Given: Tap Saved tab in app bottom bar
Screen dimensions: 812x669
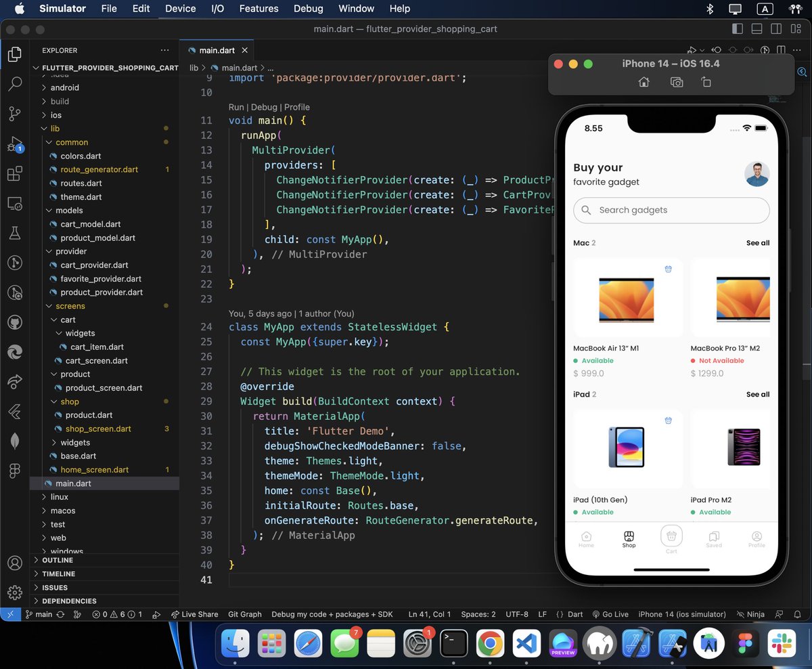Looking at the screenshot, I should click(714, 539).
